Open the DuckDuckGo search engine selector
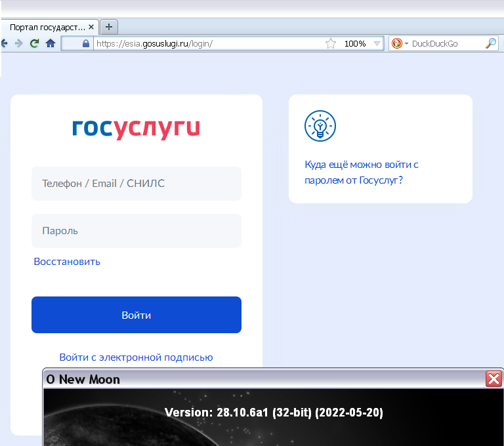 point(400,43)
